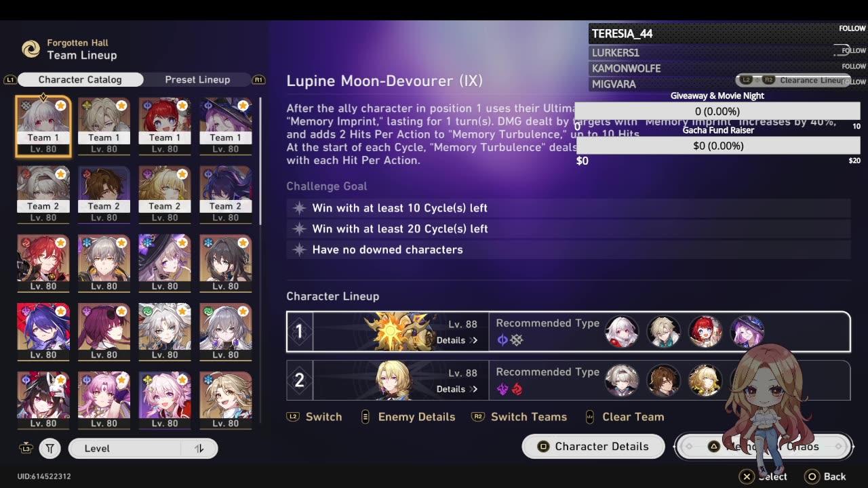Toggle the red-haired Team 1 character
Image resolution: width=868 pixels, height=488 pixels.
(165, 127)
